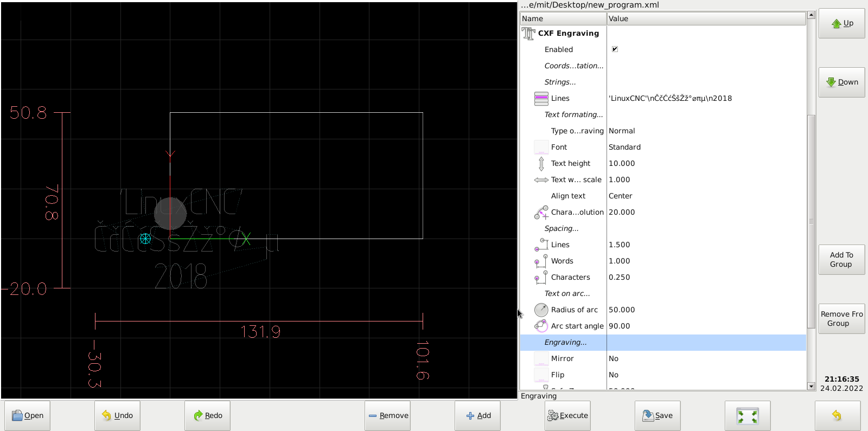Click the Arc start angle icon
868x431 pixels.
click(x=541, y=326)
